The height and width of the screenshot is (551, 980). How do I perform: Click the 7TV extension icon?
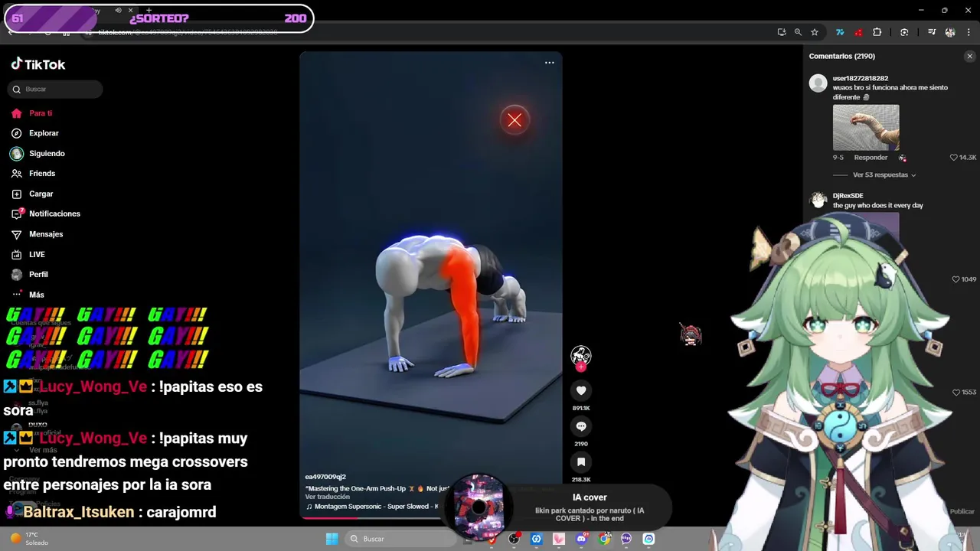pyautogui.click(x=840, y=32)
